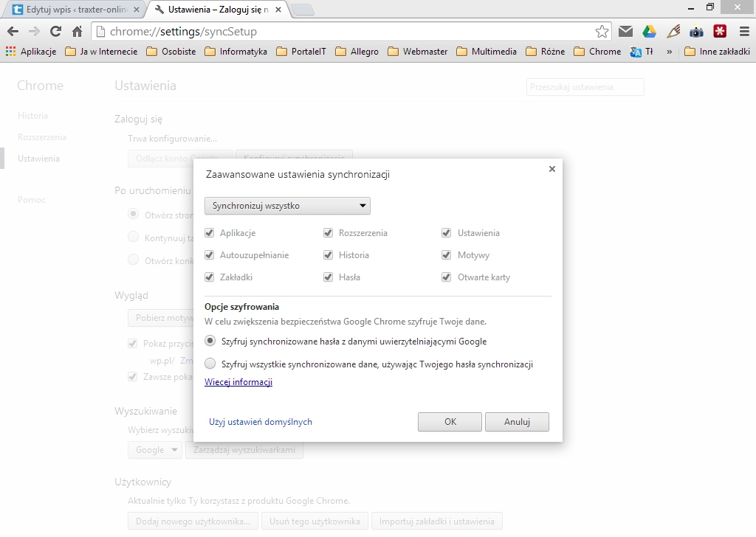Open the Multimedia bookmark folder
Screen dimensions: 756x537
click(487, 52)
